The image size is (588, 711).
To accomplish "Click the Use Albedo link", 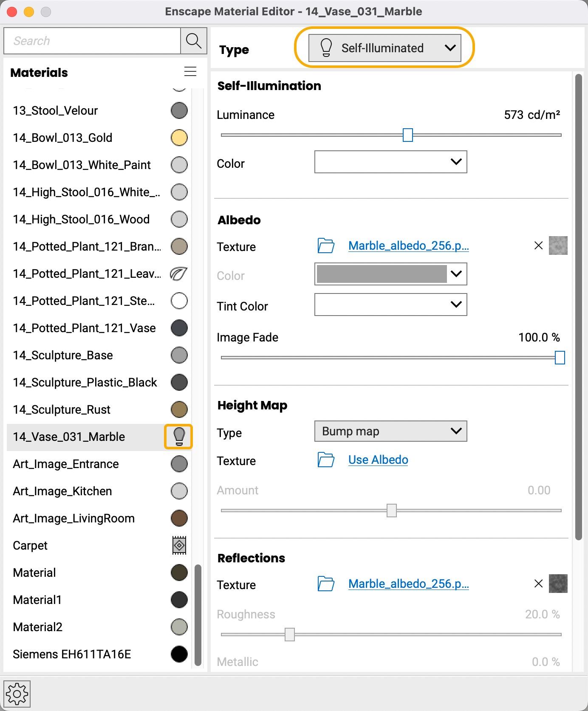I will [x=378, y=460].
